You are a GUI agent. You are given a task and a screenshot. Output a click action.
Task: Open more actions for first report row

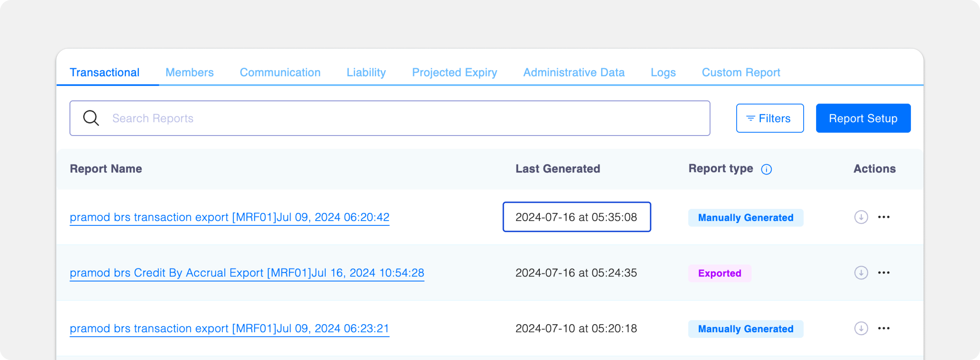pos(883,217)
